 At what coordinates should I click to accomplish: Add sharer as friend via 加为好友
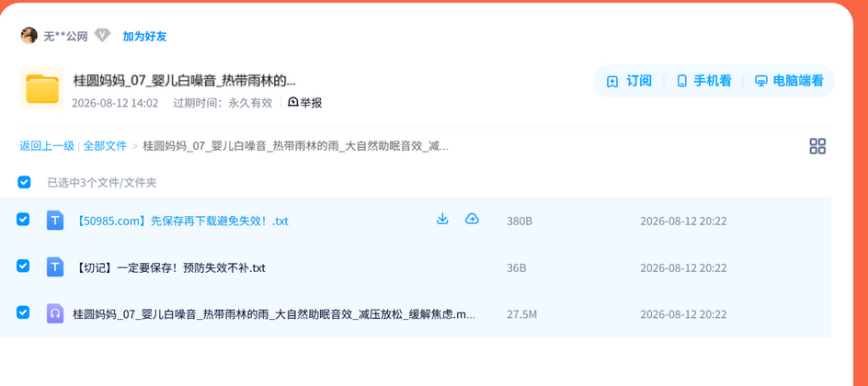point(144,37)
